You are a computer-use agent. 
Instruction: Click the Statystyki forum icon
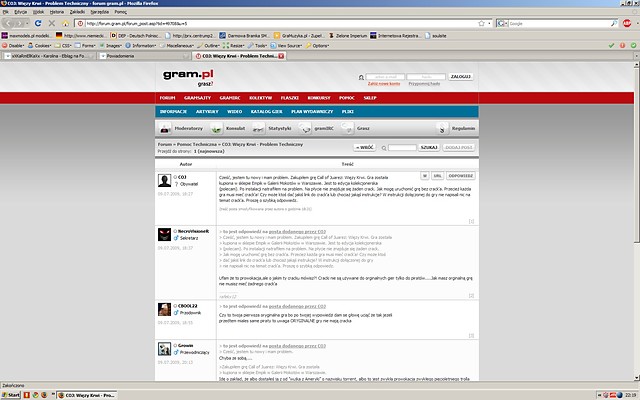(x=258, y=129)
